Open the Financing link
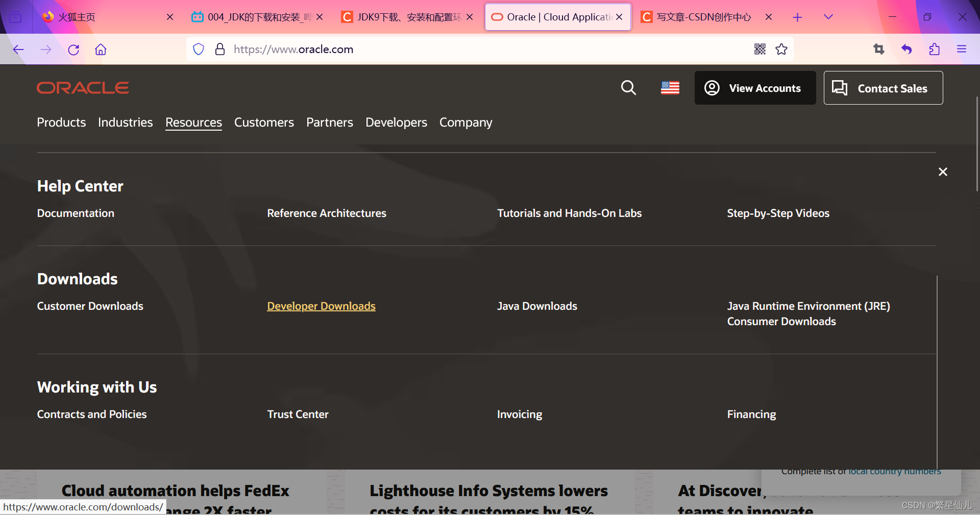Viewport: 980px width, 515px height. click(x=751, y=414)
